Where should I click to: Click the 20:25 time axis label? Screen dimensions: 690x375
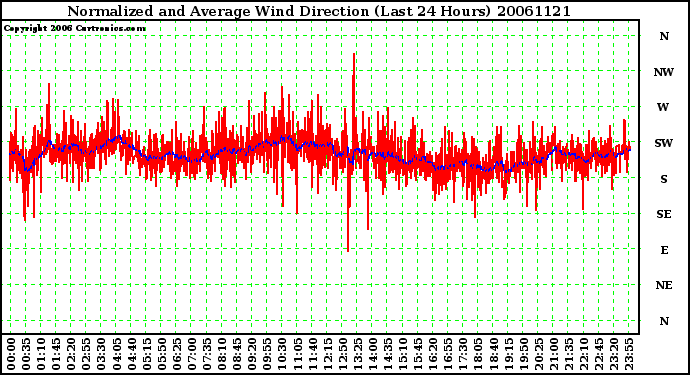click(x=539, y=354)
